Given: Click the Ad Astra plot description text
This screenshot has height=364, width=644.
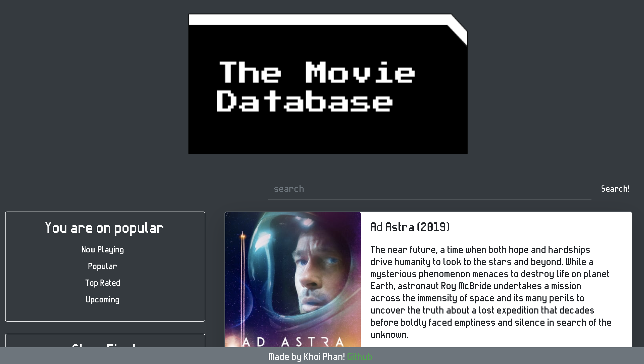Looking at the screenshot, I should [491, 292].
